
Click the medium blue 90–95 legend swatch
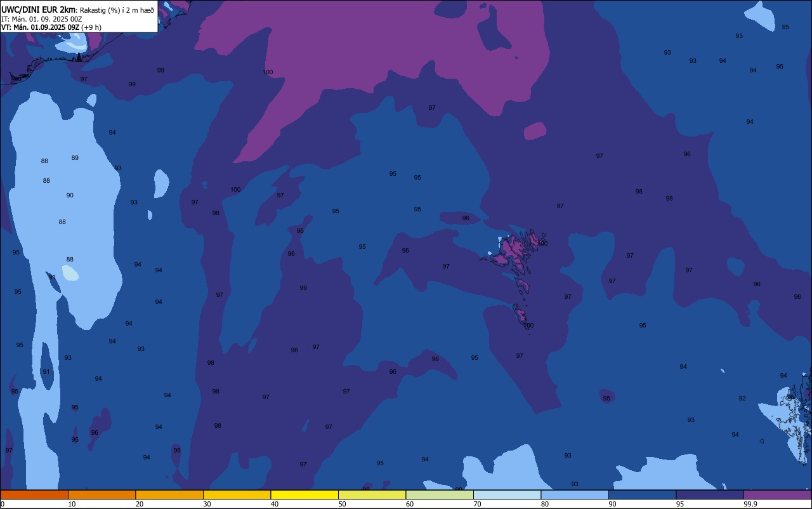click(642, 494)
